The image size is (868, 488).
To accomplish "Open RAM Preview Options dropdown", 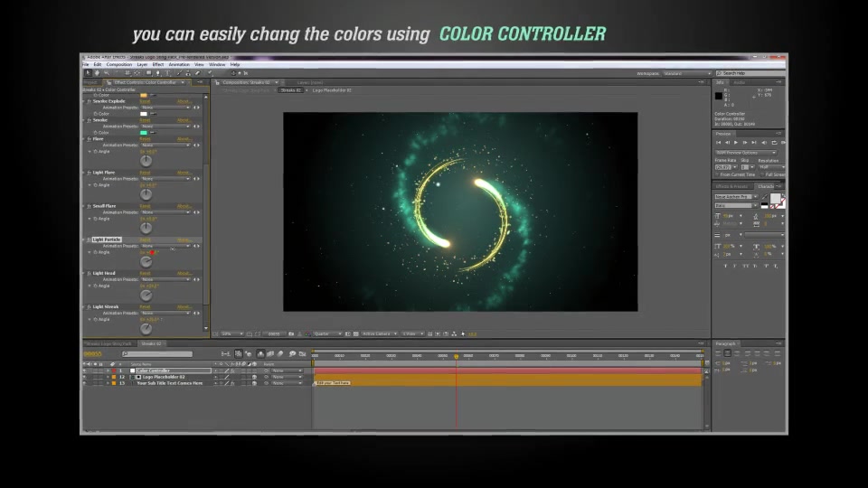I will coord(746,153).
